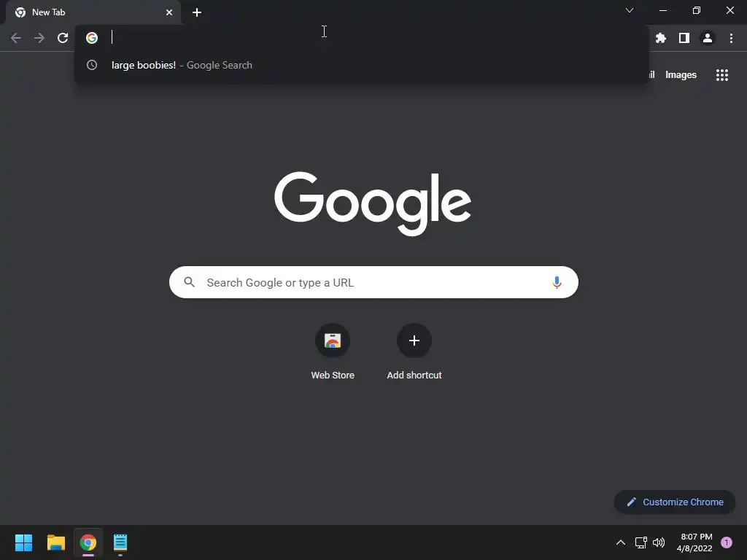Open the Web Store shortcut

pos(333,341)
